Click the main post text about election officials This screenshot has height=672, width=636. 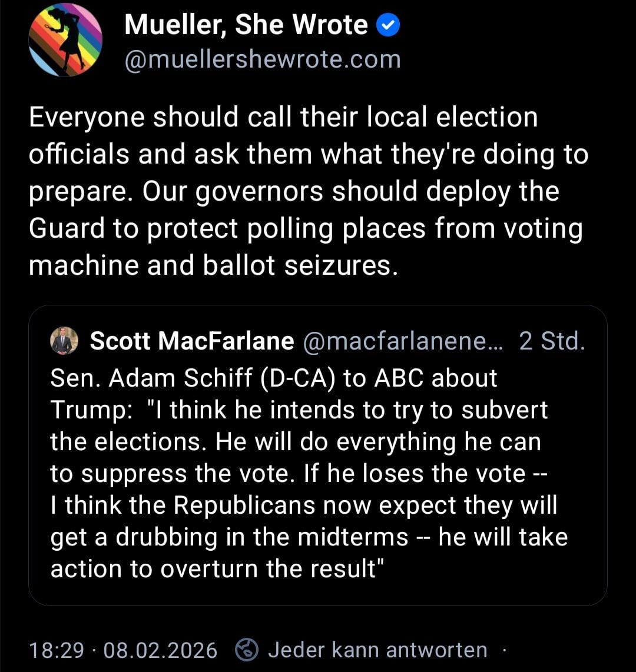(x=306, y=191)
